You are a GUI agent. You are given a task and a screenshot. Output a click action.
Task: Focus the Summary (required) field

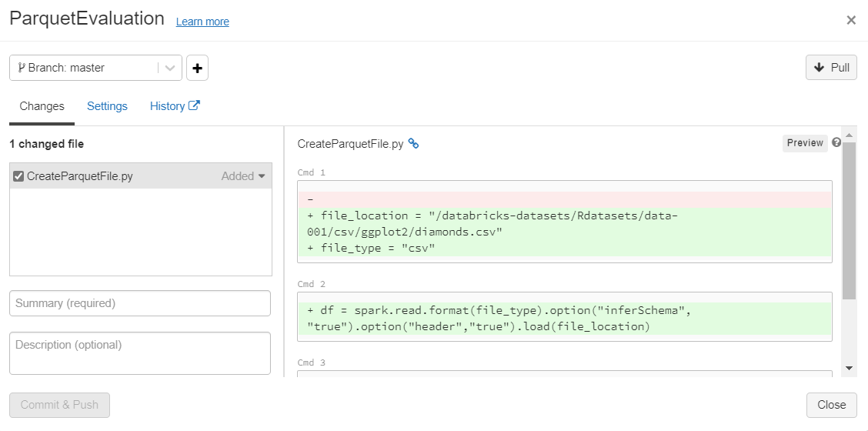pyautogui.click(x=140, y=303)
